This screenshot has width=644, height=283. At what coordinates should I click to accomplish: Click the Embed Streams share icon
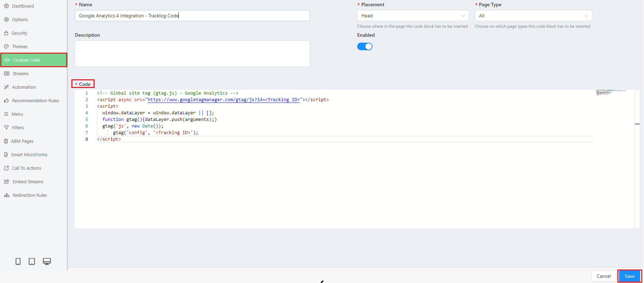[7, 182]
